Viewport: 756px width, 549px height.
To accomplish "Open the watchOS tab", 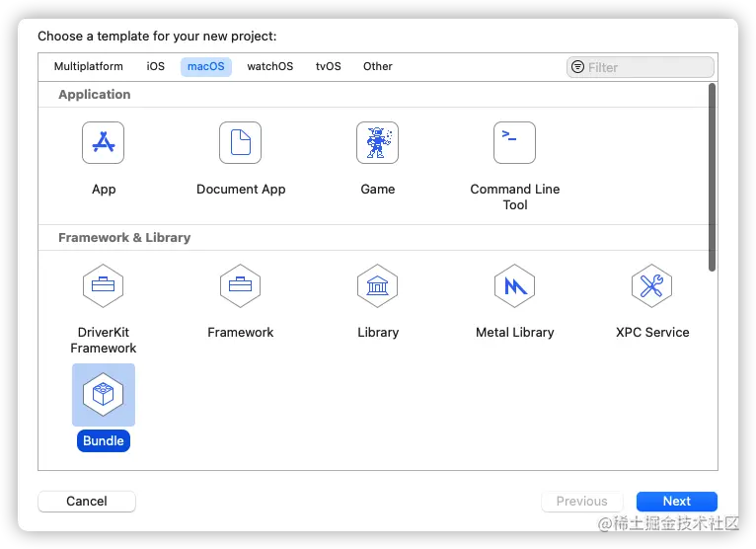I will (270, 66).
